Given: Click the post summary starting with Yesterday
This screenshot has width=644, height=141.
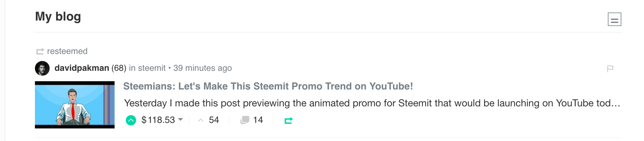Looking at the screenshot, I should 372,103.
